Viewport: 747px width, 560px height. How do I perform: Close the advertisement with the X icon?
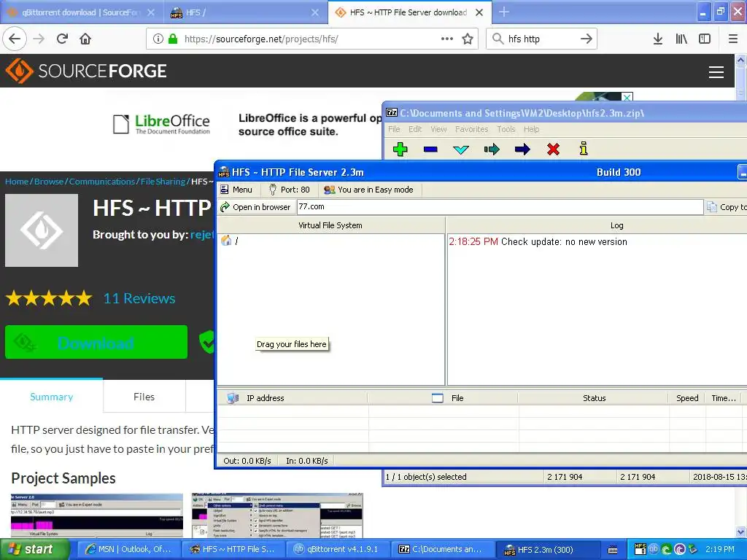[x=627, y=97]
